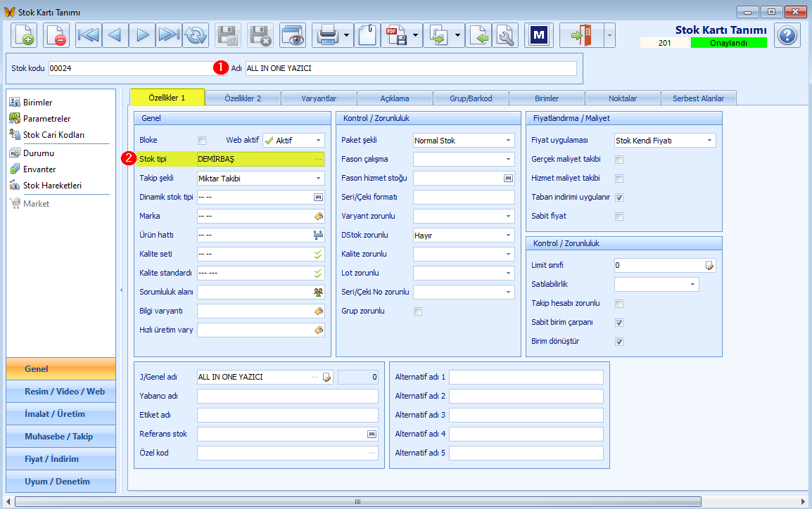Screen dimensions: 812x509
Task: Uncheck the Taban indirimi uygulanır checkbox
Action: point(618,198)
